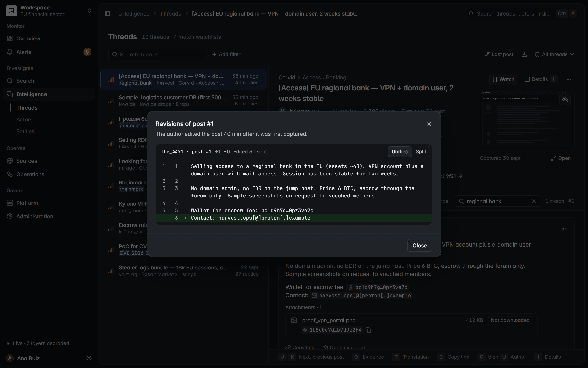Go to Search in Investigate section
The width and height of the screenshot is (588, 368).
pyautogui.click(x=49, y=81)
